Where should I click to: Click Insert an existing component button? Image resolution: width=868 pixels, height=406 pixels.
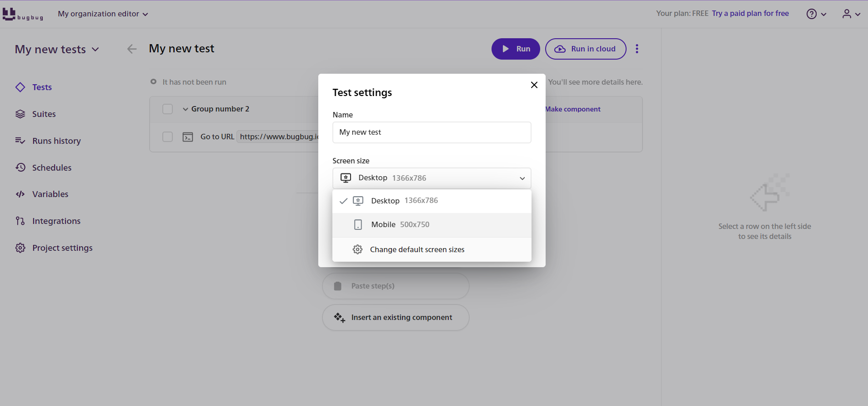pyautogui.click(x=396, y=317)
